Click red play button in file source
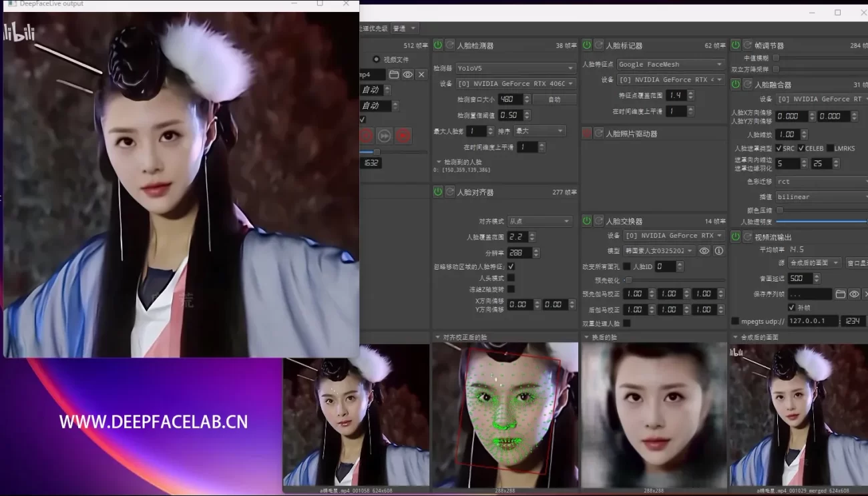Image resolution: width=868 pixels, height=496 pixels. [x=403, y=136]
